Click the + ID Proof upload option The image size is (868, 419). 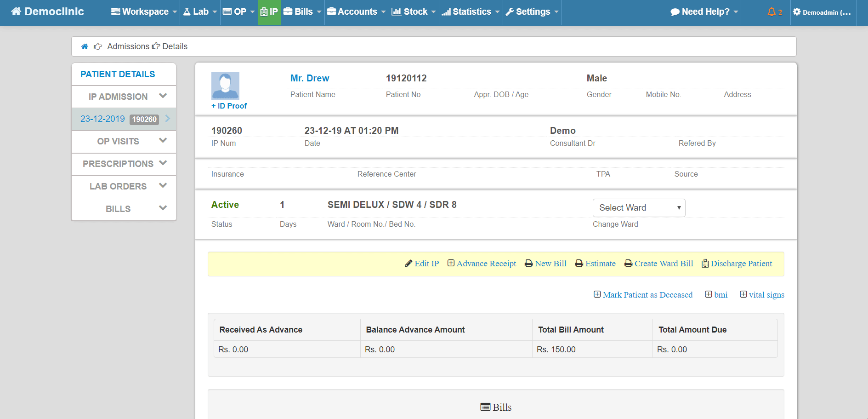[229, 106]
